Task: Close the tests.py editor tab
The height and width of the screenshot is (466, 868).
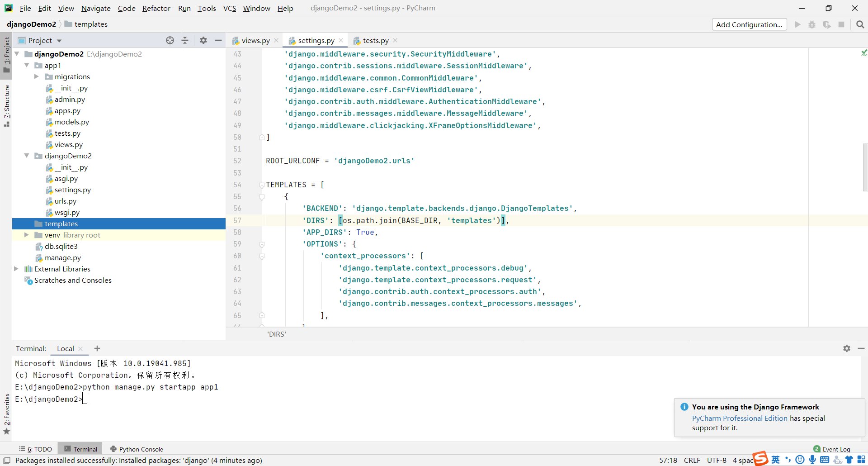Action: point(395,40)
